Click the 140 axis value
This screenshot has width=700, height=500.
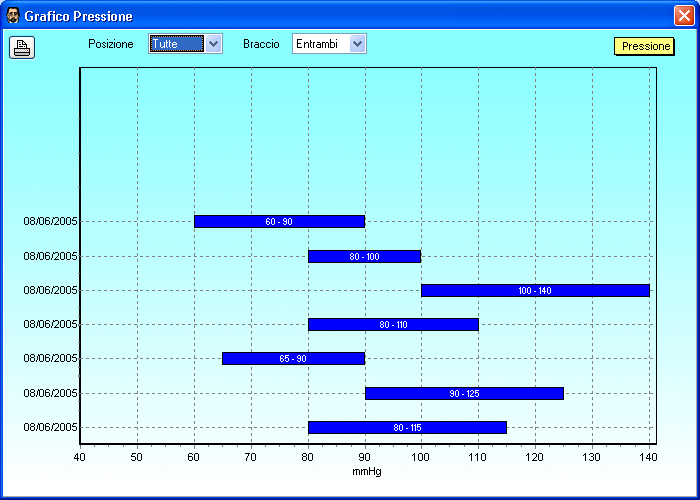coord(649,457)
